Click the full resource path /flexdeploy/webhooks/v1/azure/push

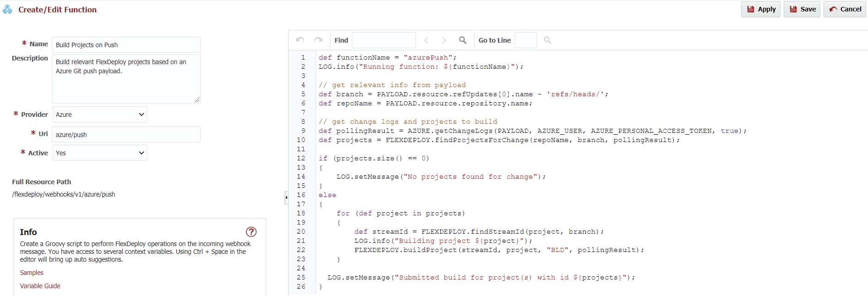pyautogui.click(x=64, y=194)
